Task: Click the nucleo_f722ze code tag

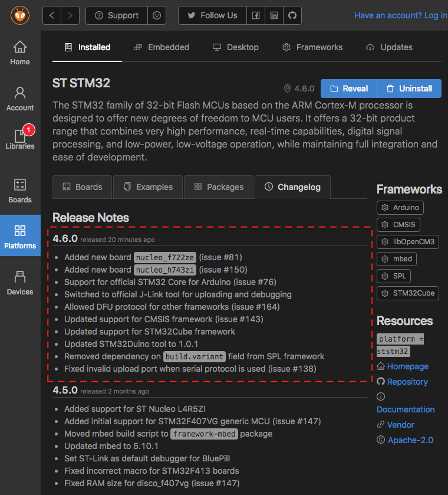Action: point(165,258)
